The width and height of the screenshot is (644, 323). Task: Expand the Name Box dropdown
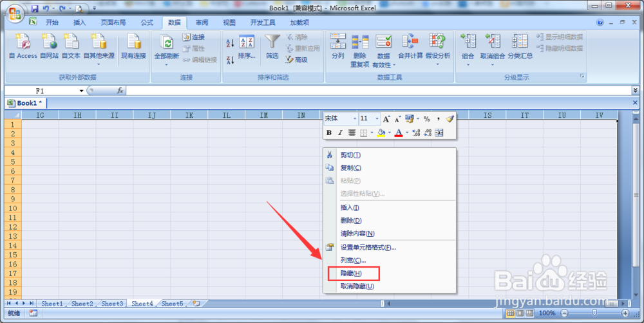coord(81,91)
